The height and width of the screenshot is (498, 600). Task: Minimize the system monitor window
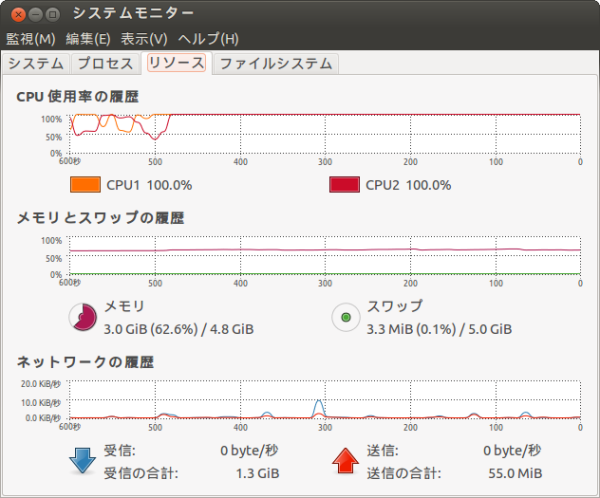[x=35, y=14]
